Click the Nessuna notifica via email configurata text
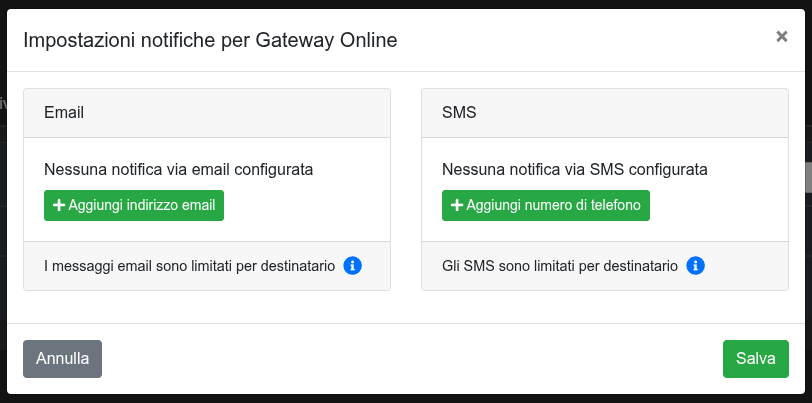 [179, 169]
